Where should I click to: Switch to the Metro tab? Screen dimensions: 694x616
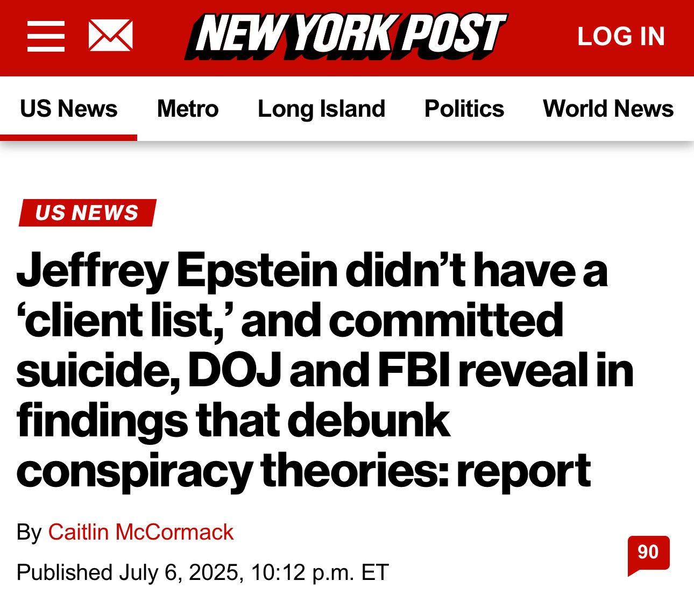point(188,109)
